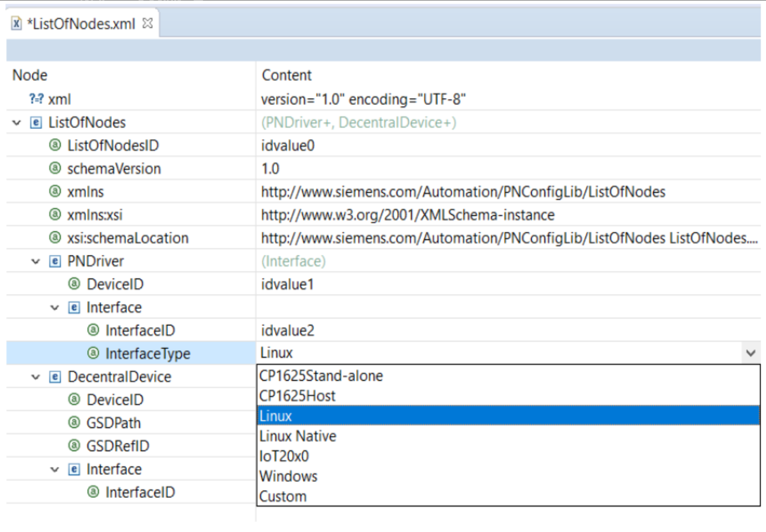Open the InterfaceType dropdown arrow
Screen dimensions: 766x532
[751, 353]
